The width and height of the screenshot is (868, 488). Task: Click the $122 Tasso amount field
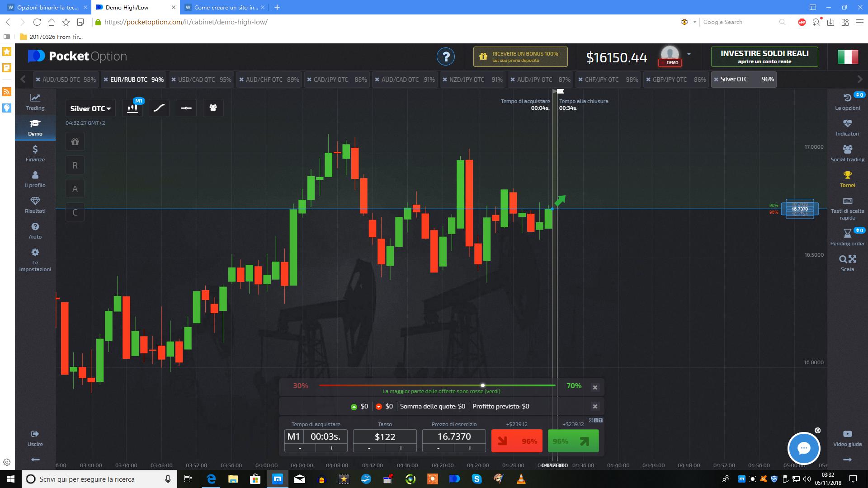click(385, 436)
